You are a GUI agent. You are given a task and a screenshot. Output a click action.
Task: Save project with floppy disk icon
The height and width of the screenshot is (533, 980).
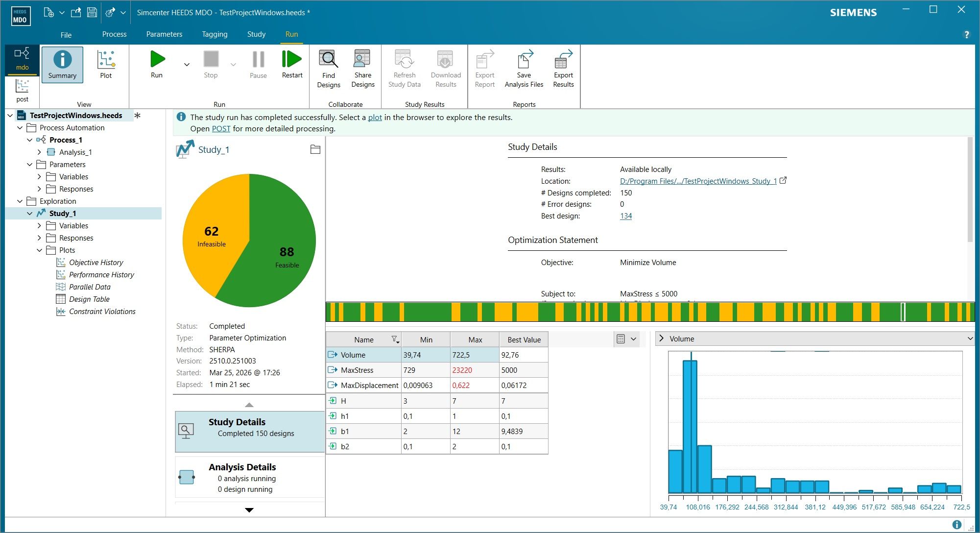click(92, 13)
